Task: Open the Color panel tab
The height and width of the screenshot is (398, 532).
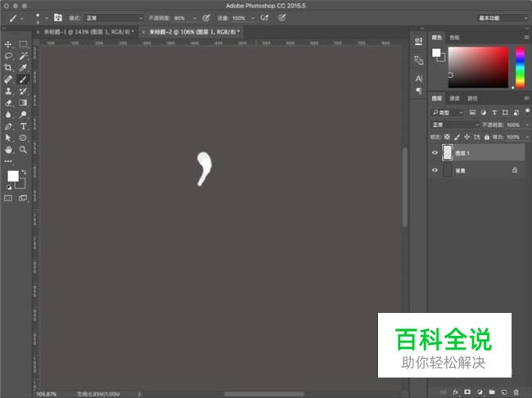Action: (437, 38)
